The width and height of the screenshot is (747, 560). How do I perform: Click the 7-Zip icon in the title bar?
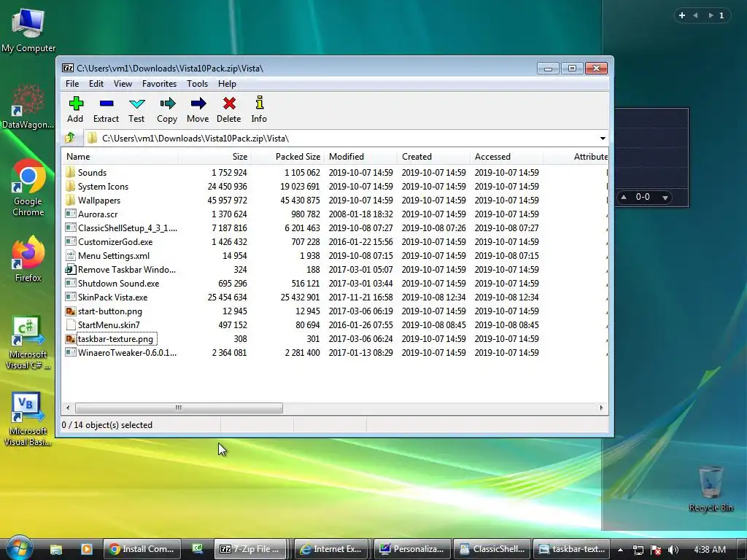click(x=68, y=68)
